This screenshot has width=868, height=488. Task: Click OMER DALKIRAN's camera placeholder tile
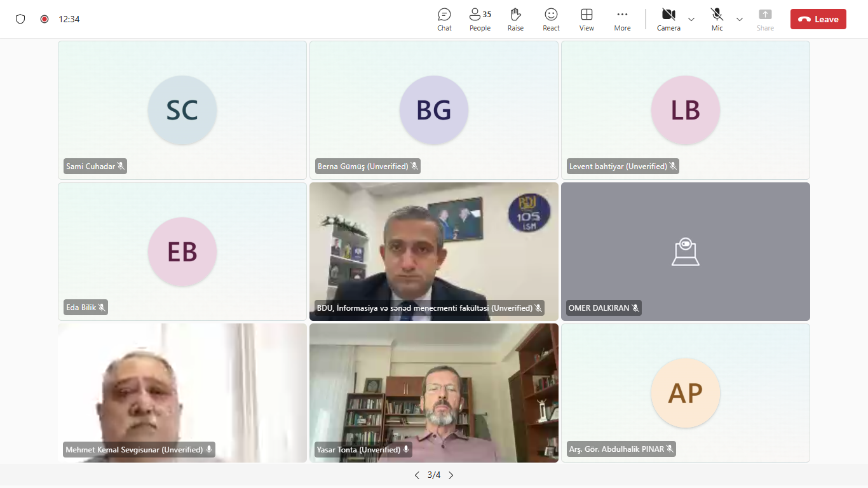coord(685,251)
